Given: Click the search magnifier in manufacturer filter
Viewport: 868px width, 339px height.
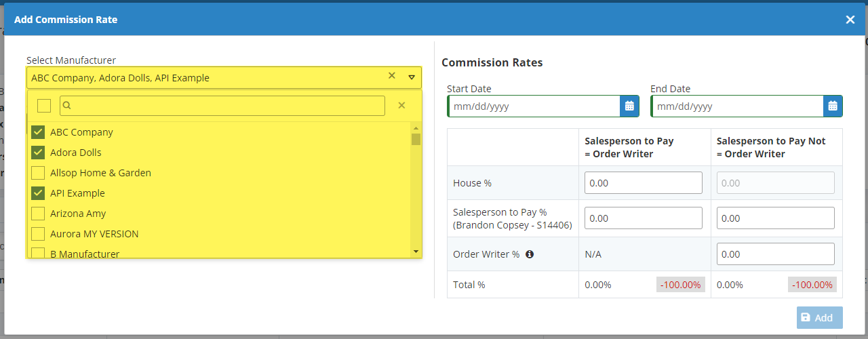Looking at the screenshot, I should (x=68, y=106).
